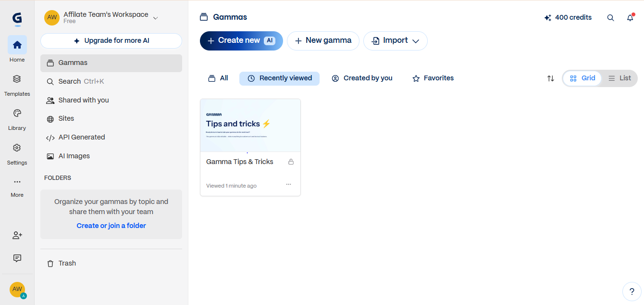
Task: Open the feedback chat icon
Action: pyautogui.click(x=17, y=258)
